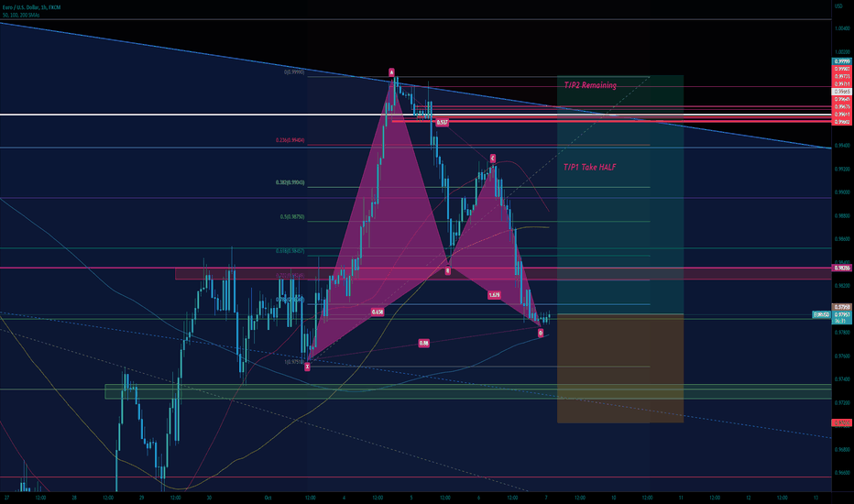
Task: Click the 0.88 ratio label on XD line
Action: pyautogui.click(x=423, y=343)
